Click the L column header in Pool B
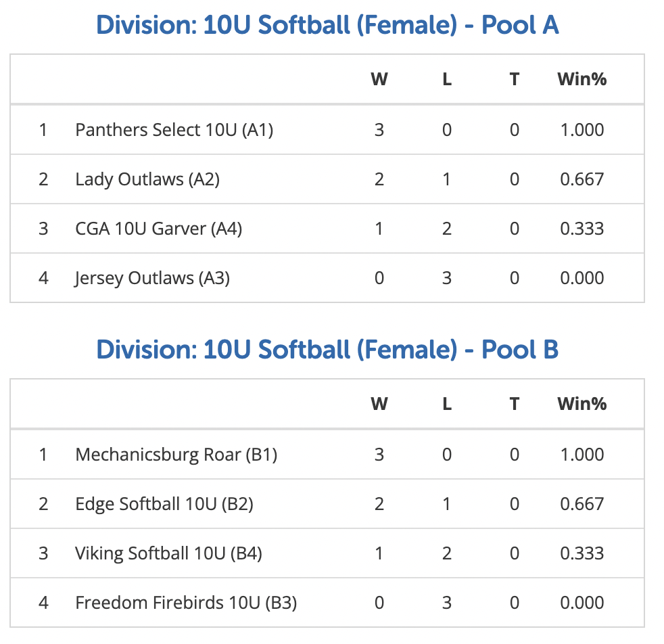Screen dimensions: 664x644 (x=447, y=404)
